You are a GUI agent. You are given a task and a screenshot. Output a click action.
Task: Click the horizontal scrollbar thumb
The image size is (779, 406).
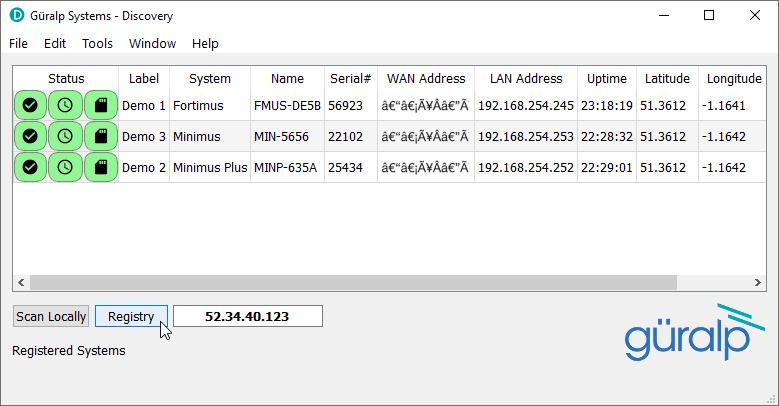click(353, 282)
